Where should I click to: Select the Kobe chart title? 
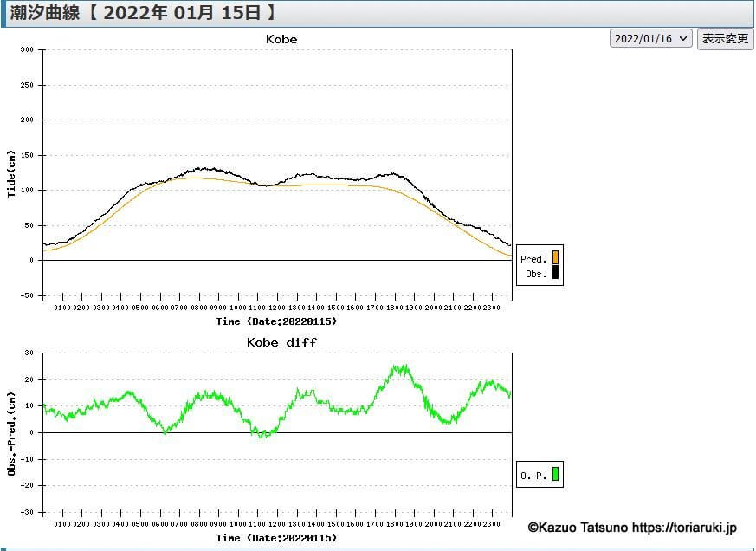click(x=281, y=39)
